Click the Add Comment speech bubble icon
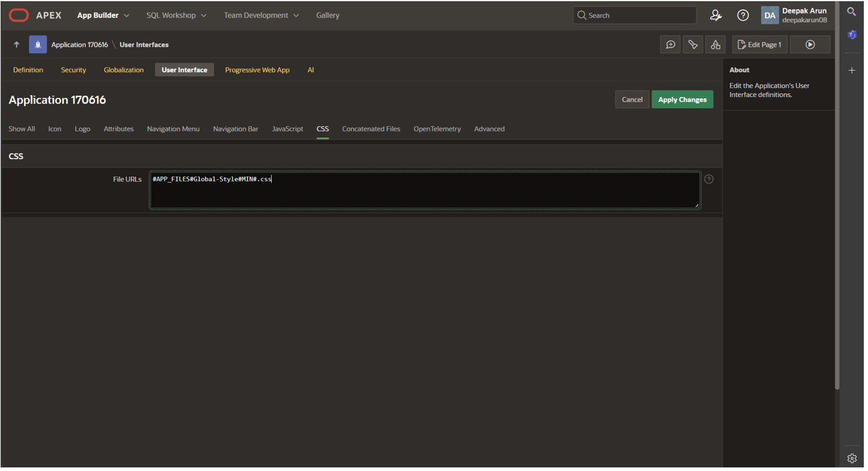Viewport: 868px width, 471px height. tap(670, 45)
